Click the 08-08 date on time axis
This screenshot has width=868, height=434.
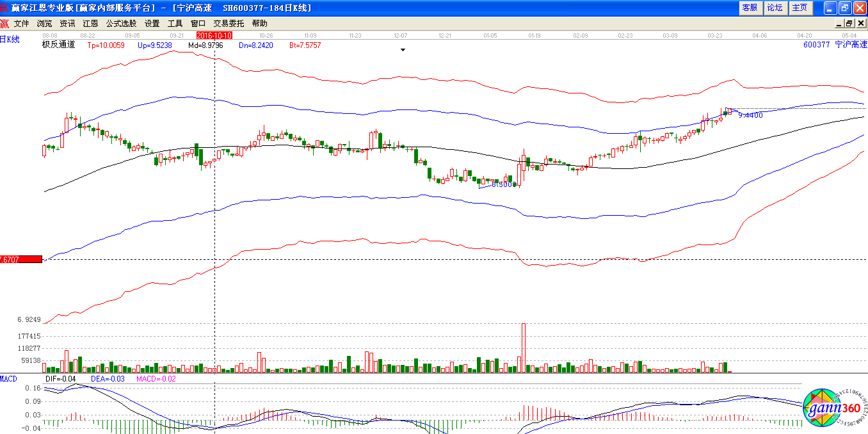[49, 36]
